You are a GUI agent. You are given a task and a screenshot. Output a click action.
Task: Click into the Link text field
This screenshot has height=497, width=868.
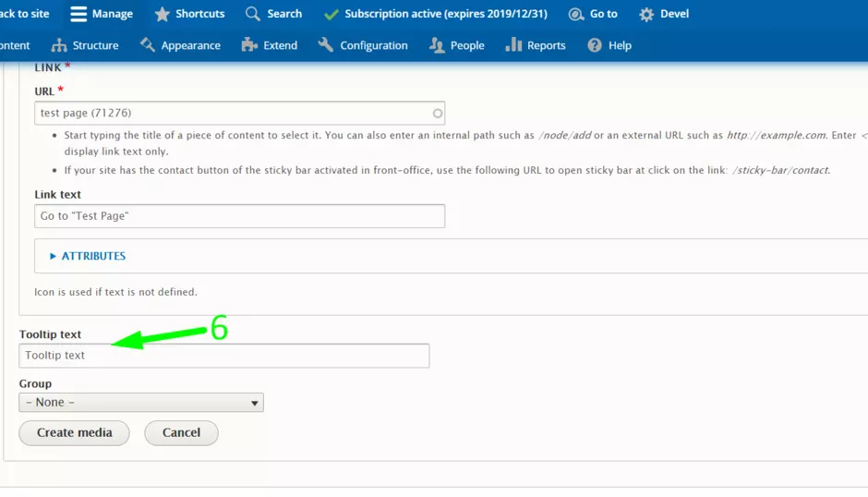pos(239,216)
